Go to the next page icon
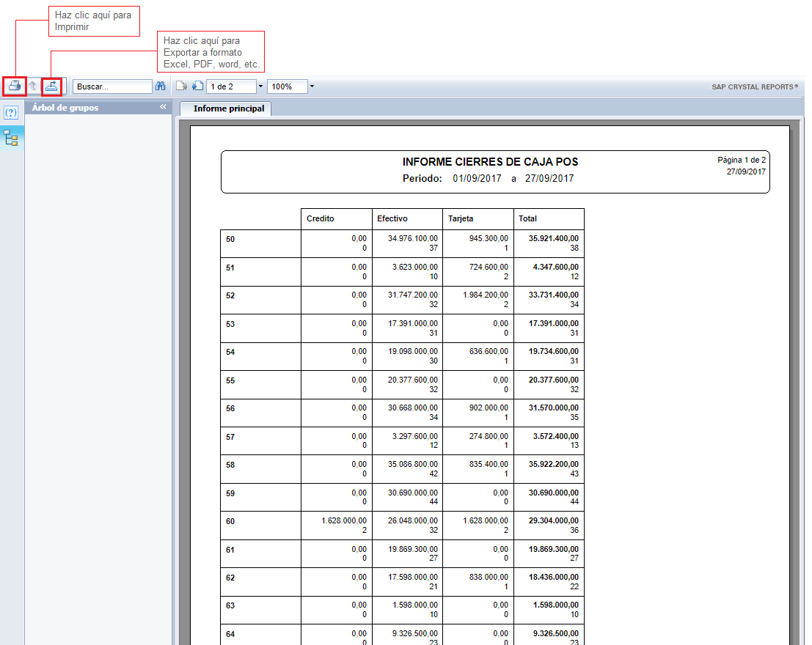Image resolution: width=812 pixels, height=645 pixels. 197,86
